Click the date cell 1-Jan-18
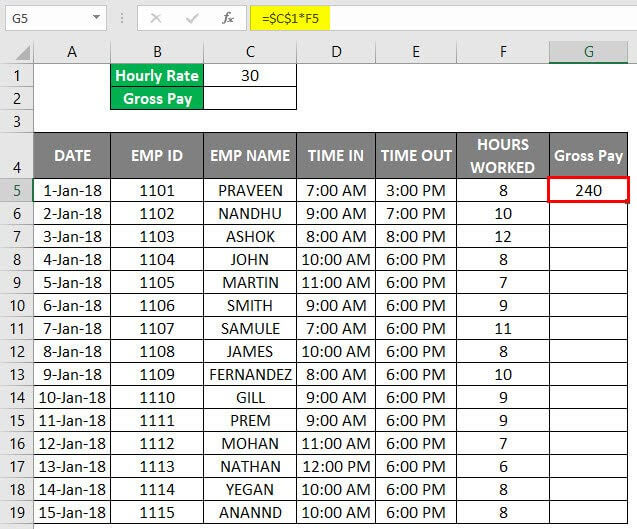The image size is (637, 529). point(72,190)
